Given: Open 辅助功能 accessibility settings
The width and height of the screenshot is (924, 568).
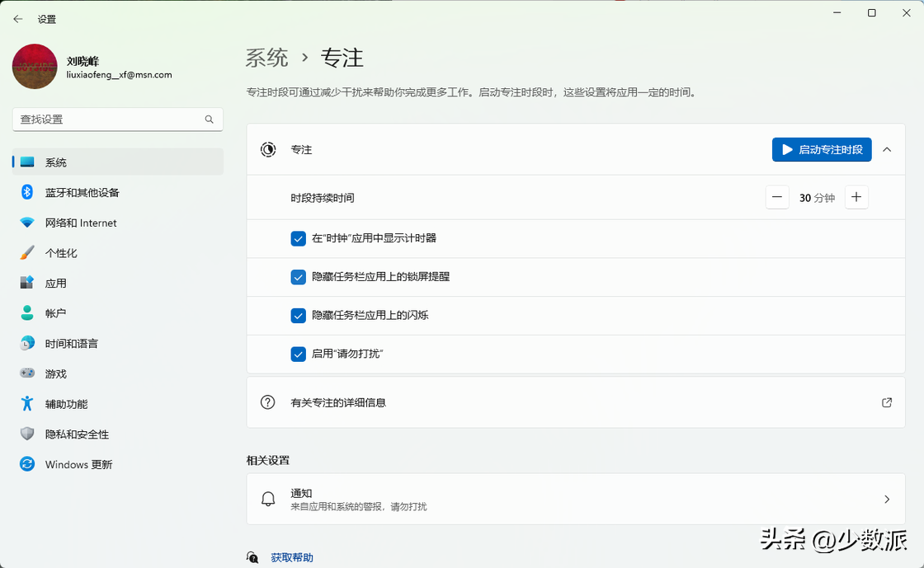Looking at the screenshot, I should 66,404.
